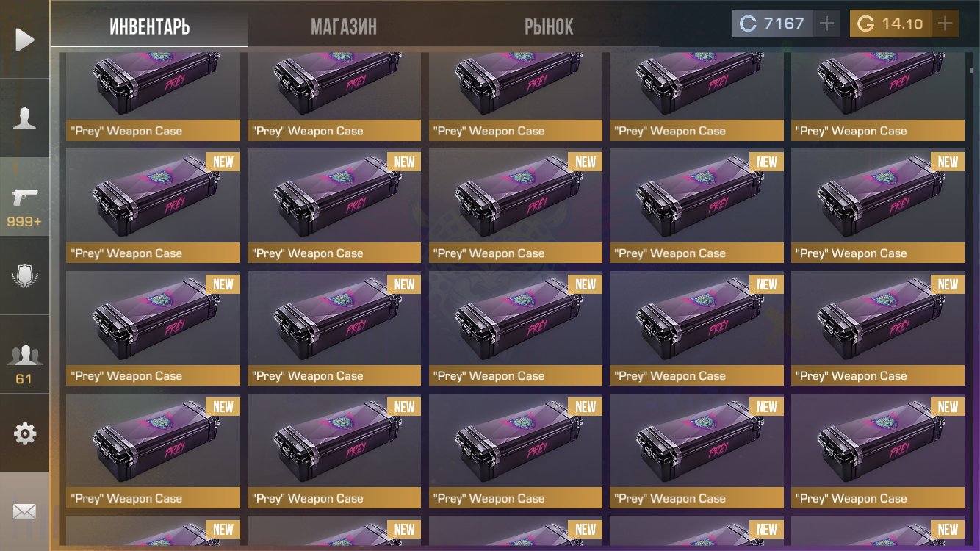
Task: Select the Инвентарь tab
Action: point(150,28)
